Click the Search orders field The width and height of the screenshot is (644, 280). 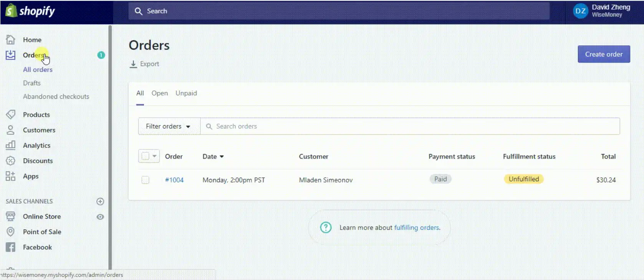[410, 126]
